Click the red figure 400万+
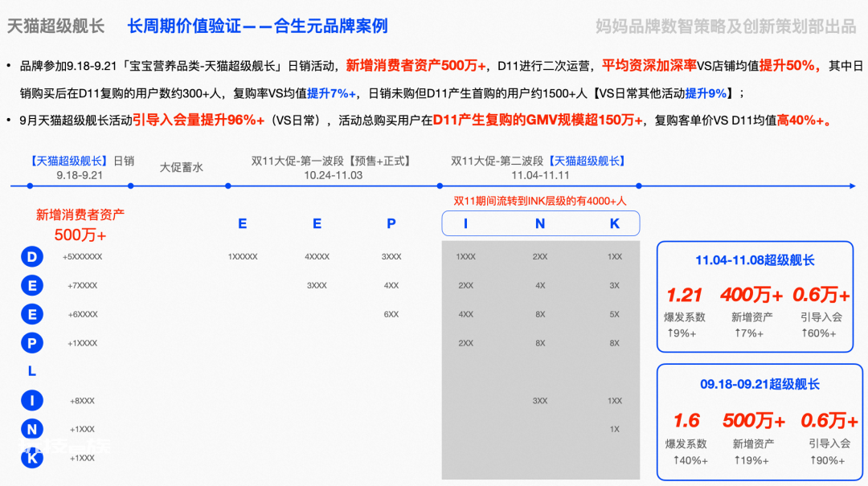The image size is (868, 486). 751,295
